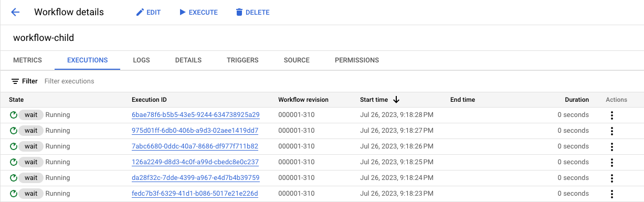Click the wait chip on execution 975d01ff
Viewport: 644px width, 202px height.
click(31, 131)
